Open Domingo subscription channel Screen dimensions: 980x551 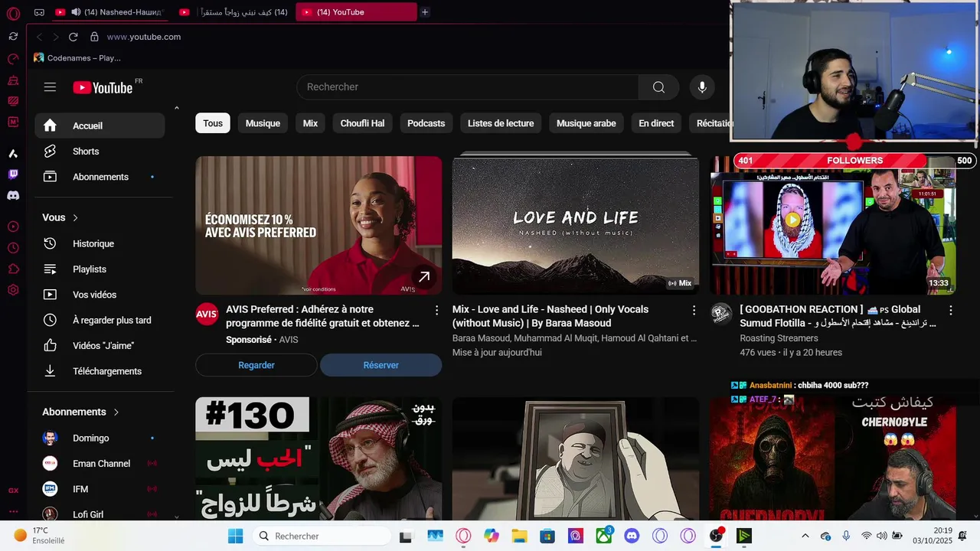point(100,439)
